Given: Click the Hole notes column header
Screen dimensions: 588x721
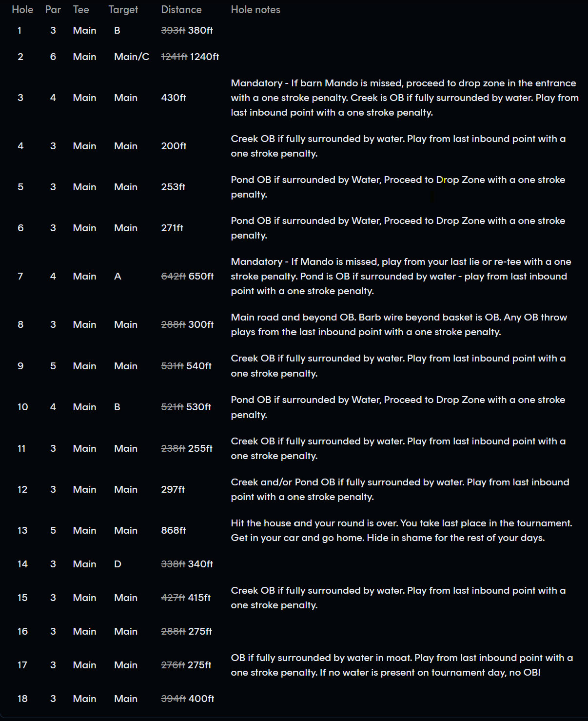Looking at the screenshot, I should [x=255, y=10].
